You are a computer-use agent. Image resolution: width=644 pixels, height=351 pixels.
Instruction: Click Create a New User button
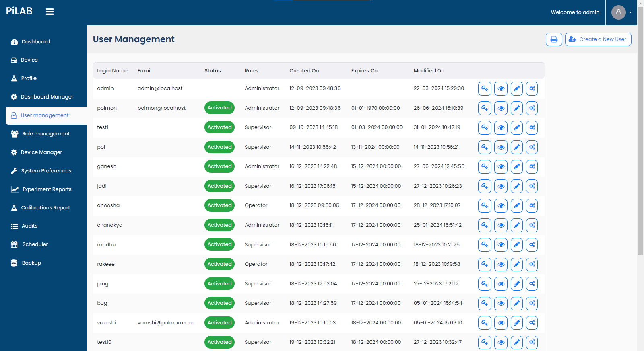(598, 39)
